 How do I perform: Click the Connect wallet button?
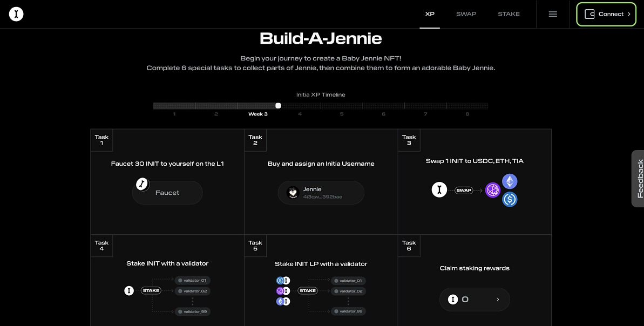[606, 14]
